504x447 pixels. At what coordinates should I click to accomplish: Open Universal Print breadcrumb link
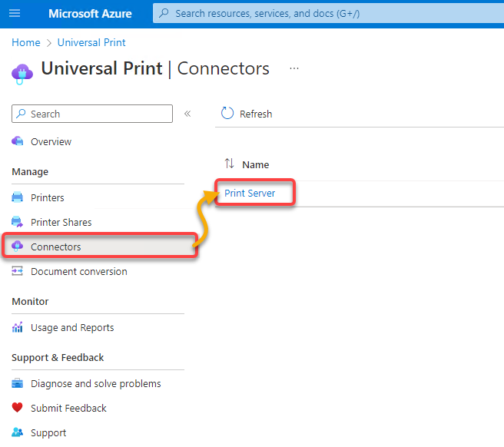tap(91, 42)
